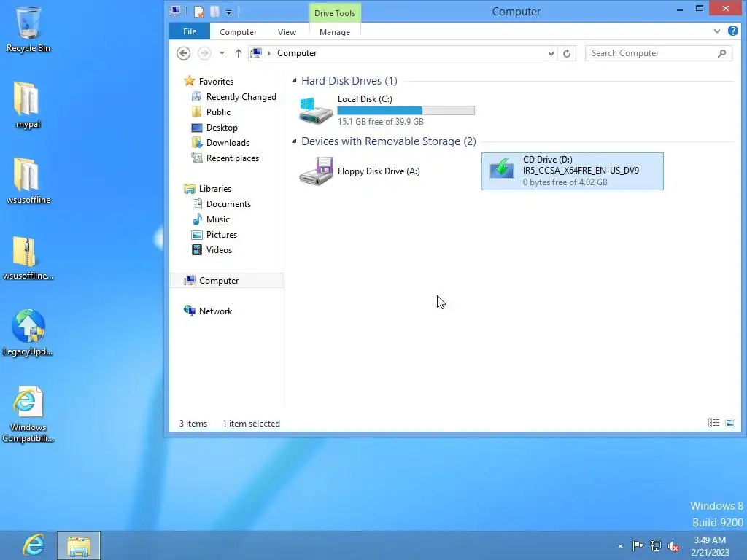Click the Internet Explorer taskbar icon
The width and height of the screenshot is (747, 560).
pyautogui.click(x=34, y=545)
